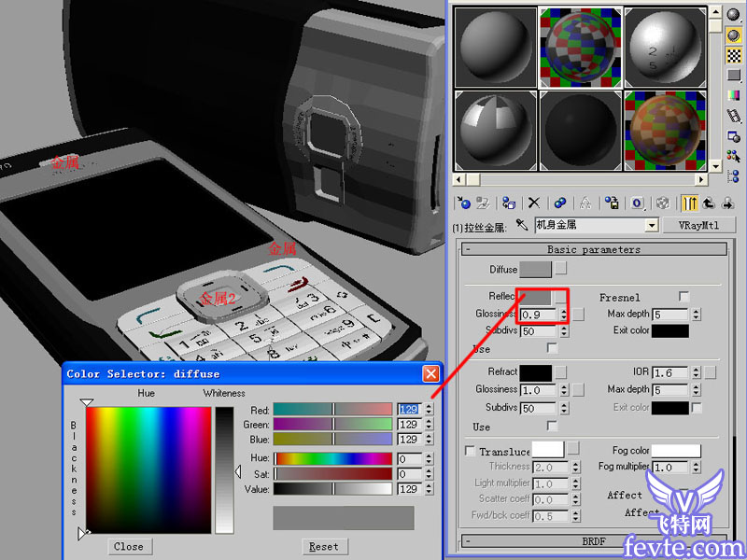Click the Reset Map/Mtl X icon
The image size is (747, 560).
coord(534,203)
